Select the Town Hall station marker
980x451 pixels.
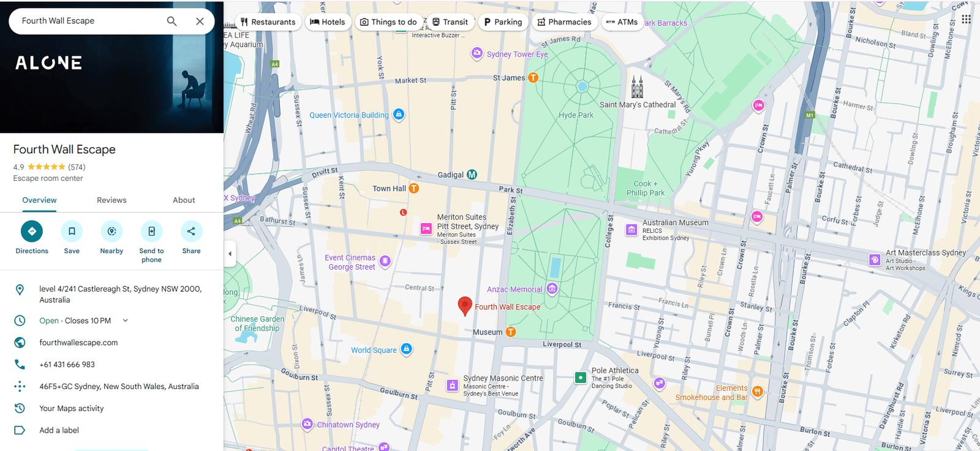pos(414,188)
